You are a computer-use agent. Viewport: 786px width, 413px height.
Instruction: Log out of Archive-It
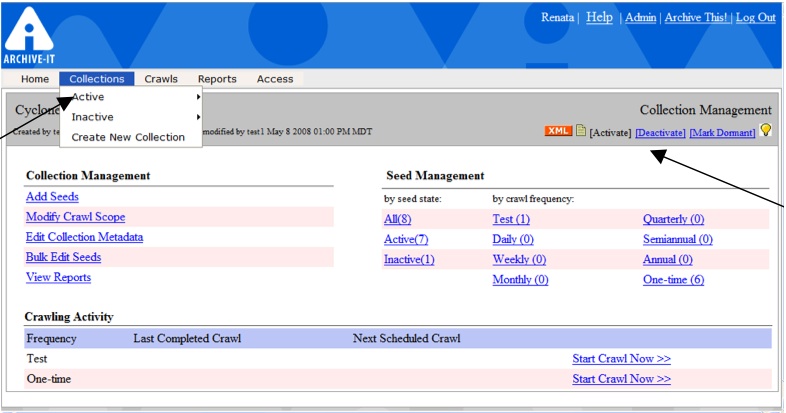pyautogui.click(x=755, y=18)
